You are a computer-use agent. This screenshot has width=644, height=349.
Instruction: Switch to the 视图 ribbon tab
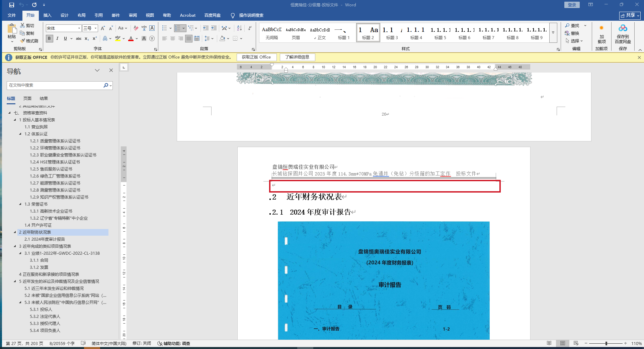[x=150, y=15]
